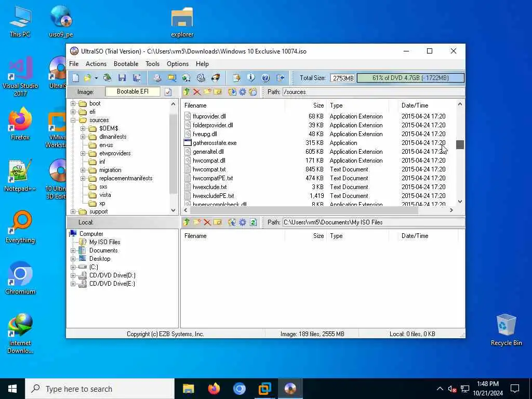Expand the CD/DVD Drive(D:) node
This screenshot has height=399, width=532.
point(73,275)
